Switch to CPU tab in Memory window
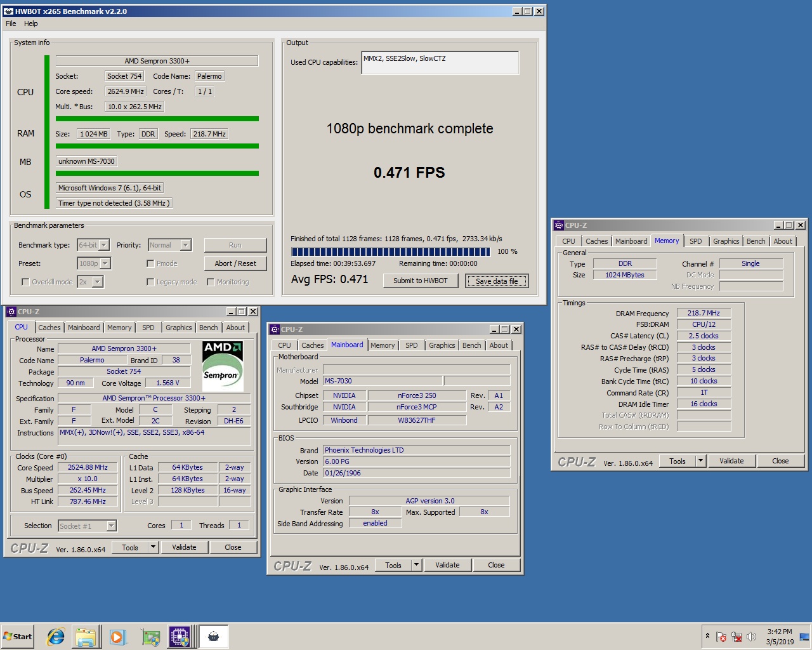This screenshot has height=650, width=812. tap(568, 241)
